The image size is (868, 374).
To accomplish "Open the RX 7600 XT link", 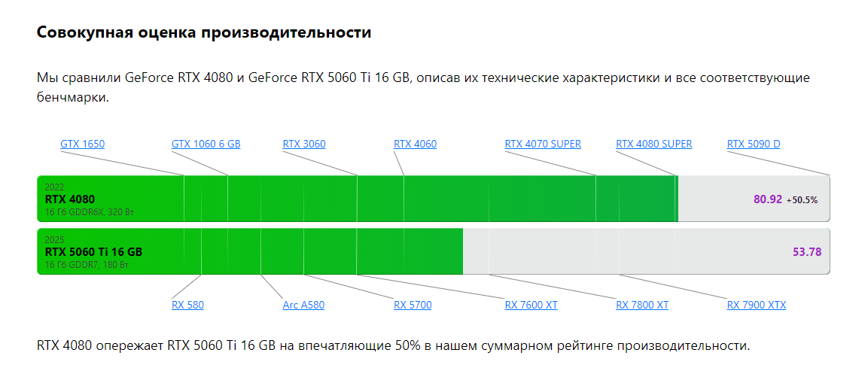I will click(x=531, y=305).
